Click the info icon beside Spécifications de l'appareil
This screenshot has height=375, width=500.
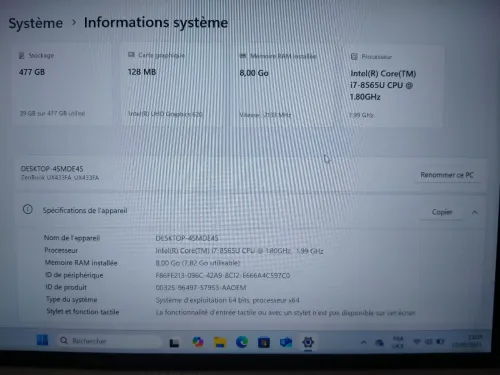point(28,210)
